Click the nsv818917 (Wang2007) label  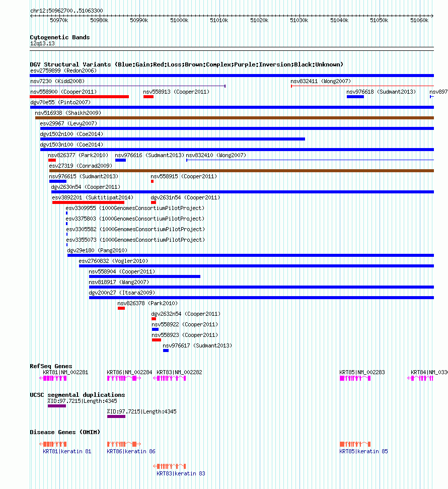pos(119,282)
